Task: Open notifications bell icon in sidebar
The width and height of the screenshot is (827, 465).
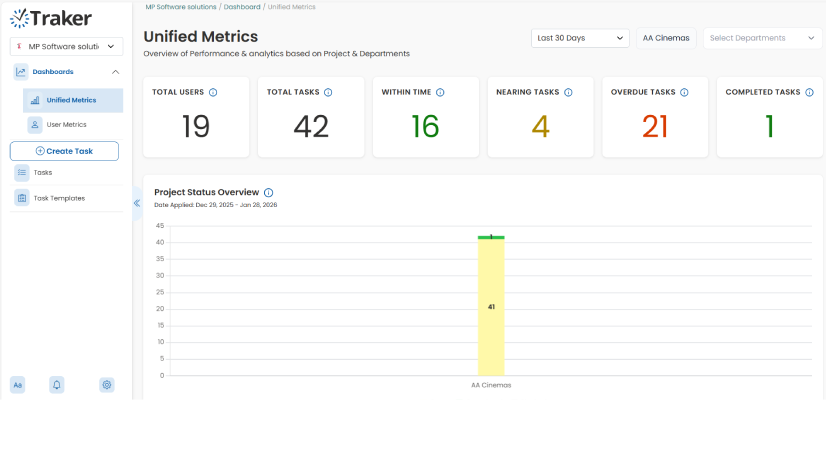Action: pos(57,385)
